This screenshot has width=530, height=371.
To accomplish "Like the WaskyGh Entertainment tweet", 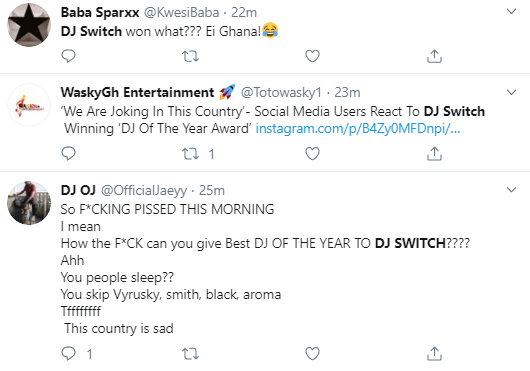I will tap(312, 154).
